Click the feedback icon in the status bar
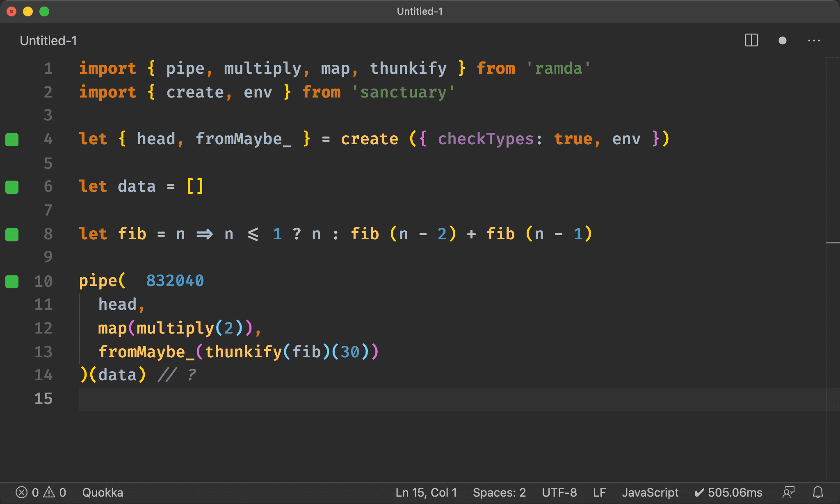840x504 pixels. (788, 492)
